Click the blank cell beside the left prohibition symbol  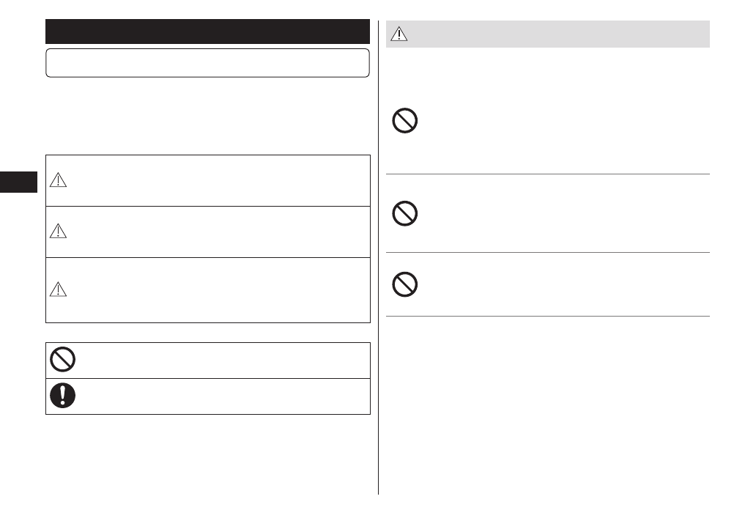click(x=220, y=360)
